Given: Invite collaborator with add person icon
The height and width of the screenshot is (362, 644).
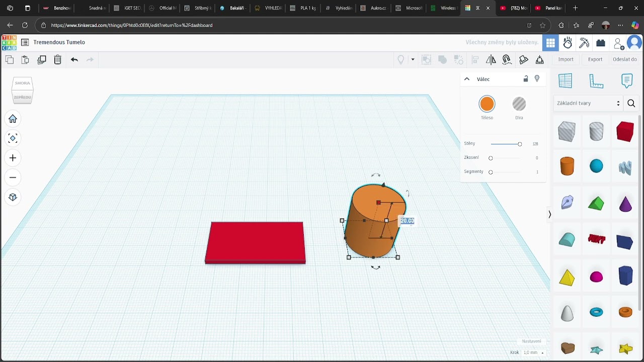Looking at the screenshot, I should pyautogui.click(x=619, y=44).
